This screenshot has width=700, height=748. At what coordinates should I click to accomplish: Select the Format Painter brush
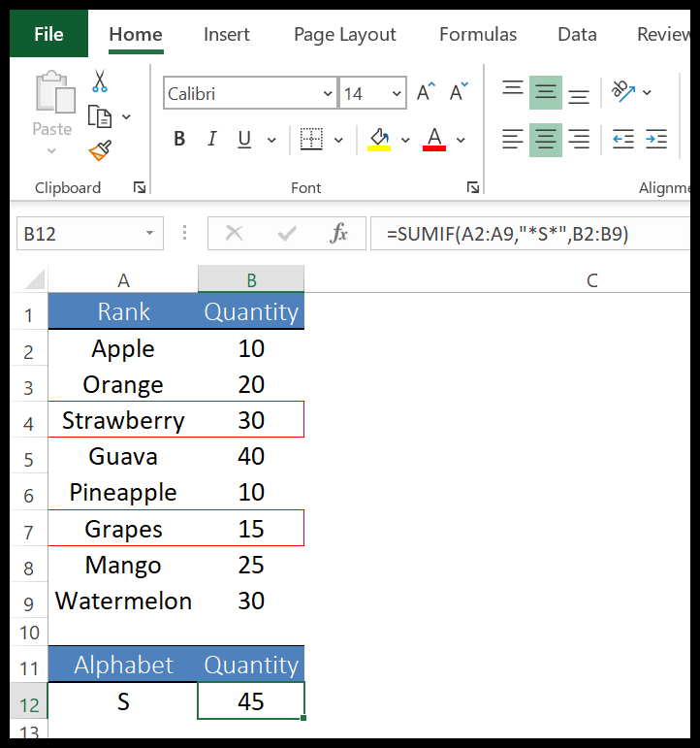[x=100, y=150]
